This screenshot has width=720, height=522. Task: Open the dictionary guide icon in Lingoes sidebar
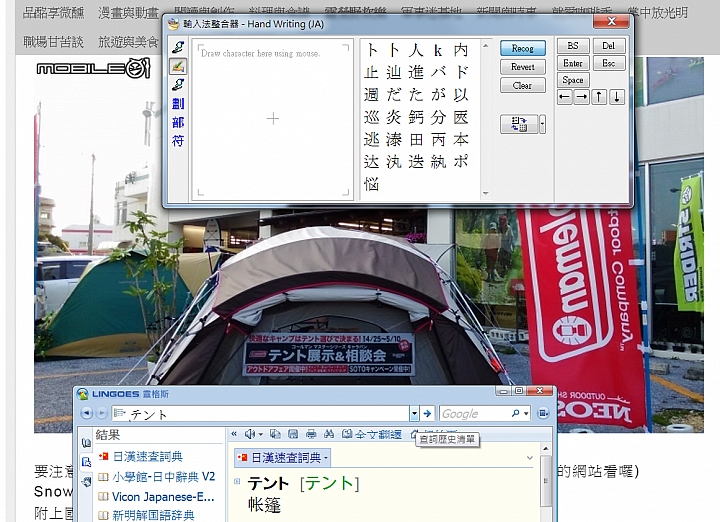tap(86, 443)
